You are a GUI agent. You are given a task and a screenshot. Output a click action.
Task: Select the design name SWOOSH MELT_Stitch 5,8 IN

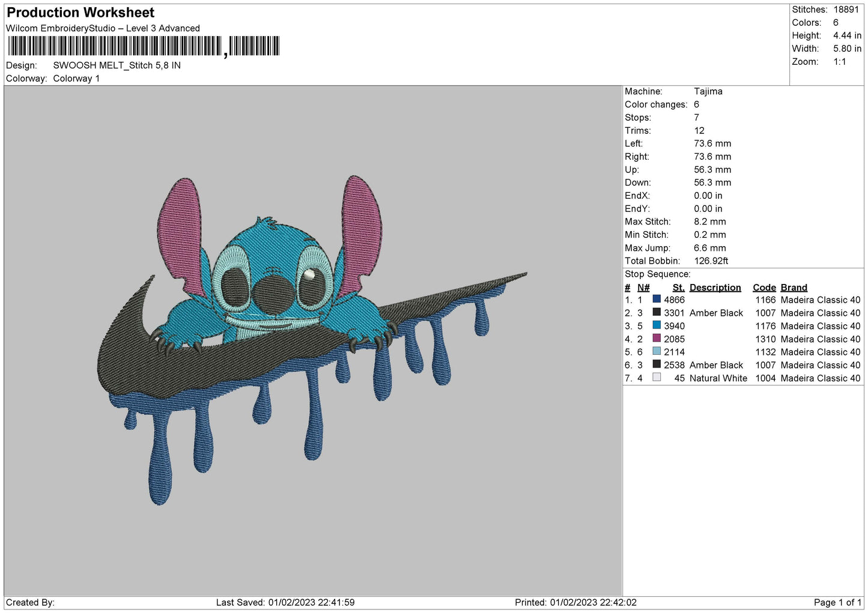[117, 65]
